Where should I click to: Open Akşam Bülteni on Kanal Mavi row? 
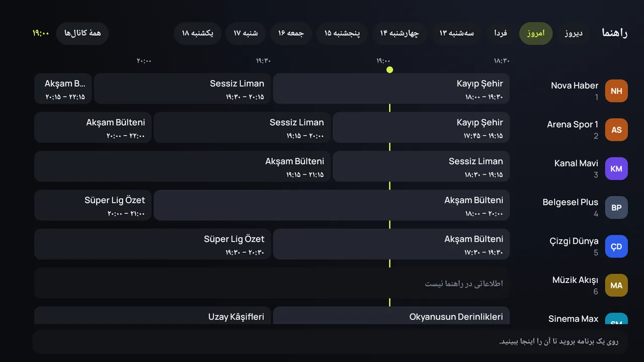click(182, 166)
